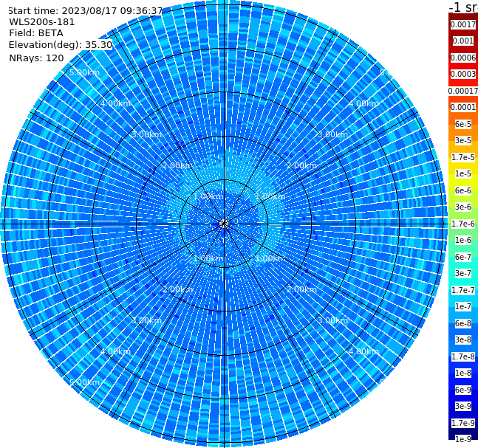Click the 3e-5 colorbar value
This screenshot has width=478, height=448.
463,140
